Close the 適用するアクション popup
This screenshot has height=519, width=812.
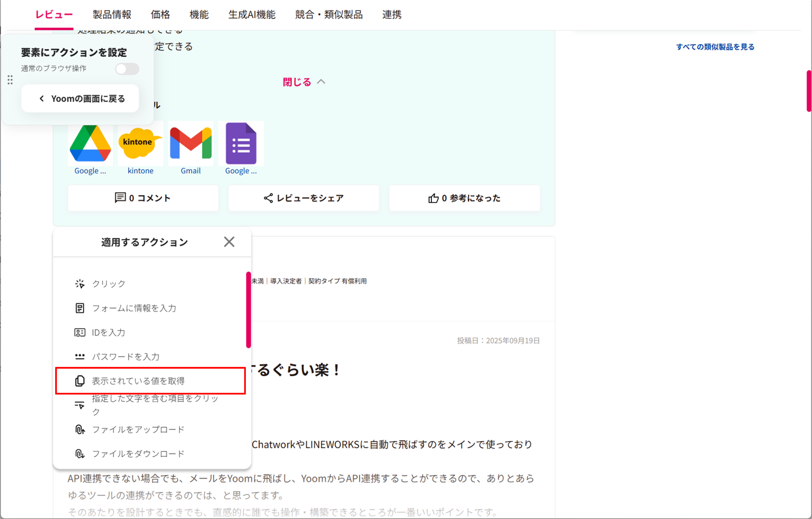tap(229, 242)
